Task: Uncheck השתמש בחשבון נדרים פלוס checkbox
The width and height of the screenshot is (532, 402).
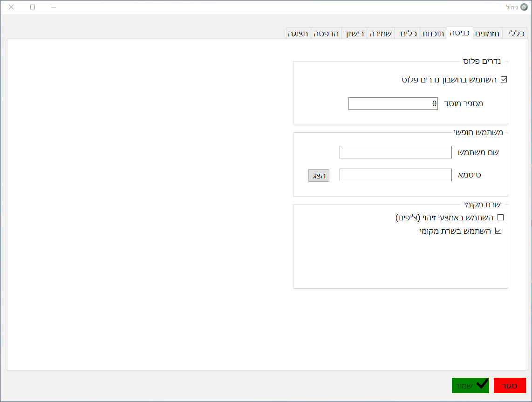Action: coord(504,80)
